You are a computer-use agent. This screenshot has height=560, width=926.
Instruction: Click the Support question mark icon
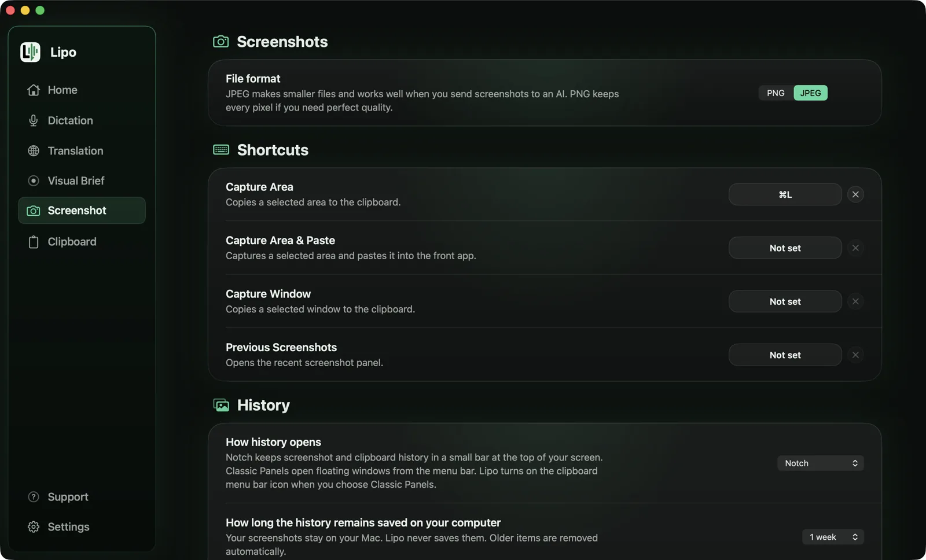pos(34,497)
